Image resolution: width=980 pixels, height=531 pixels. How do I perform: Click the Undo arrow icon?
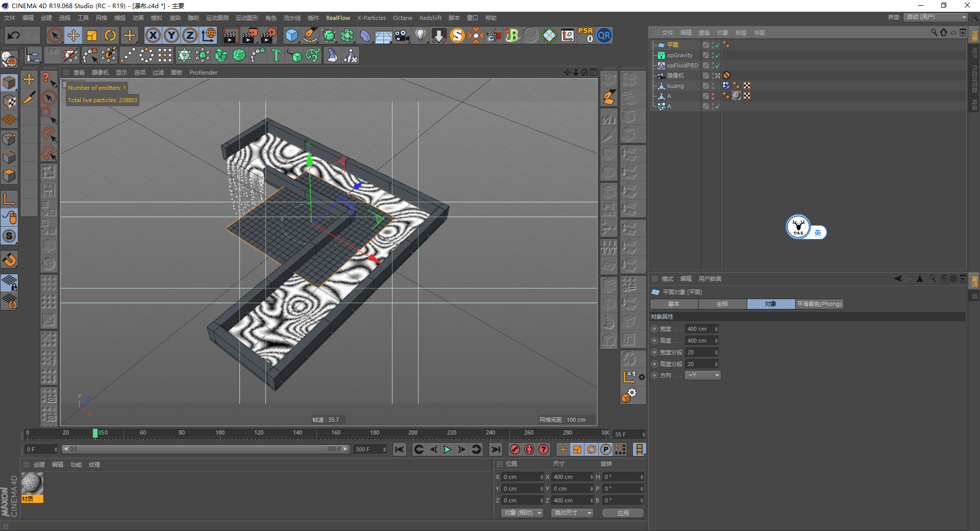click(x=14, y=35)
